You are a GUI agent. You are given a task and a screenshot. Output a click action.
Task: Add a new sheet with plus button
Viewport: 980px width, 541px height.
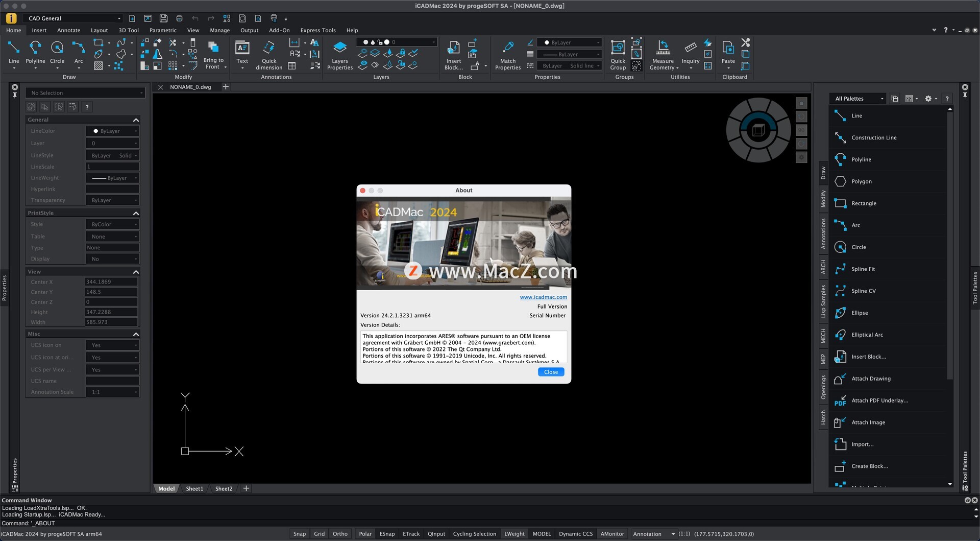[246, 489]
